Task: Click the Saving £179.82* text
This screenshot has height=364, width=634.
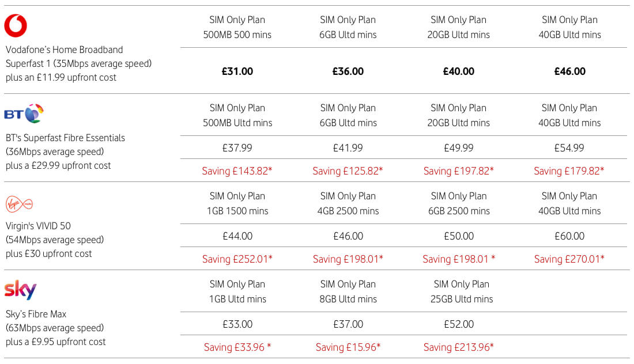Action: (569, 171)
